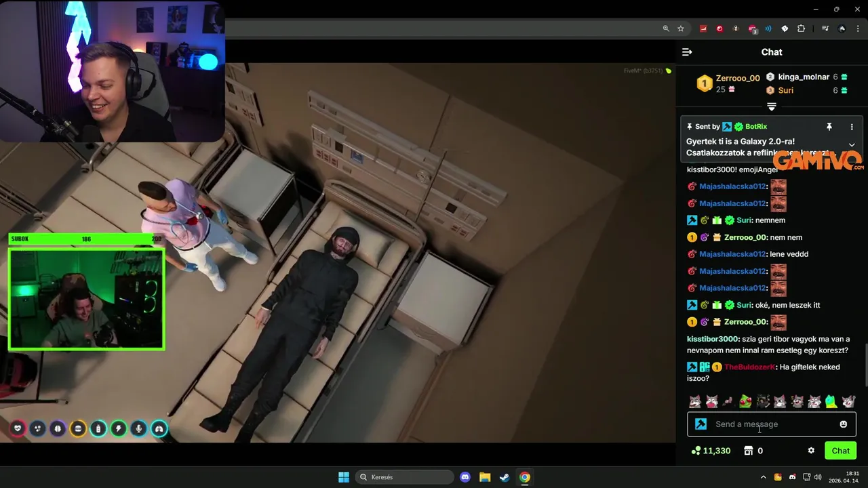868x488 pixels.
Task: Open the diamond-shaped browser extension
Action: coord(785,28)
